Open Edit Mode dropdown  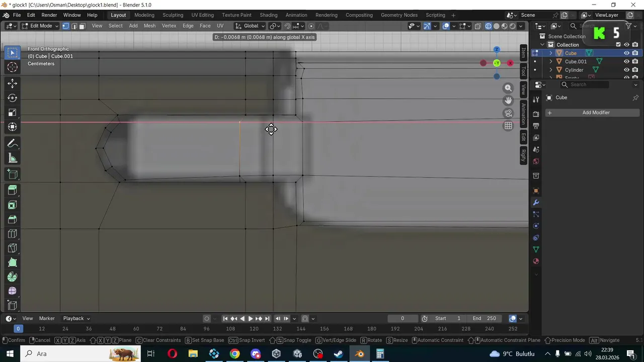[40, 26]
